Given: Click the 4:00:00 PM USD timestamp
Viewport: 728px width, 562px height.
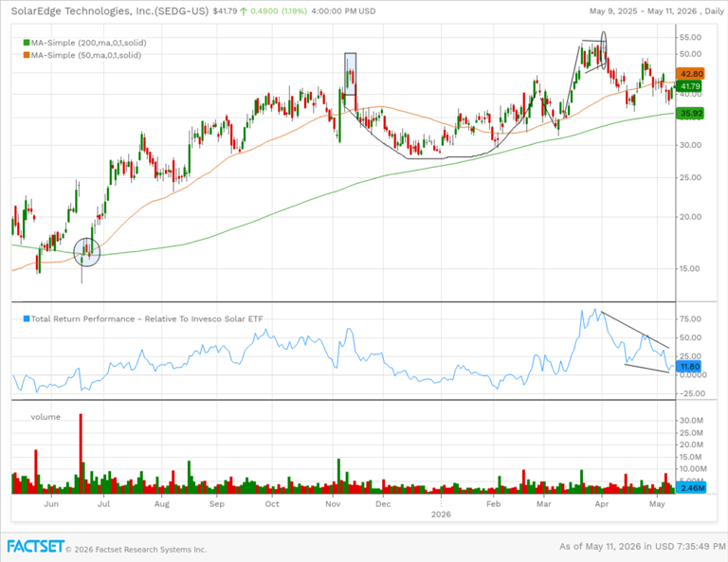Looking at the screenshot, I should pos(343,11).
